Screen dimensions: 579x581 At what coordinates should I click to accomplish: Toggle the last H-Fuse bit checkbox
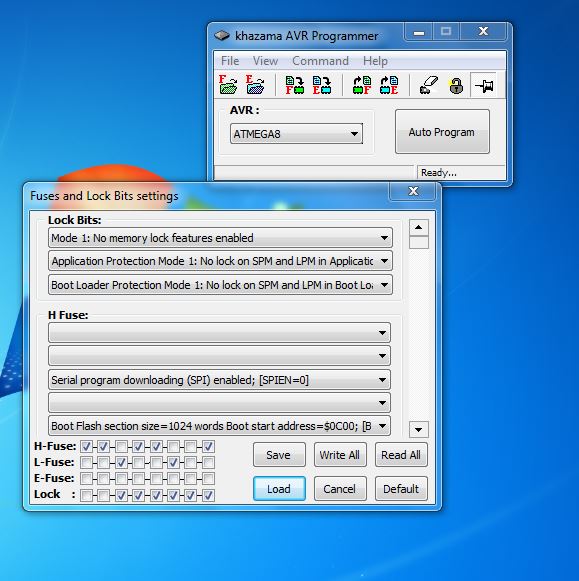[208, 446]
